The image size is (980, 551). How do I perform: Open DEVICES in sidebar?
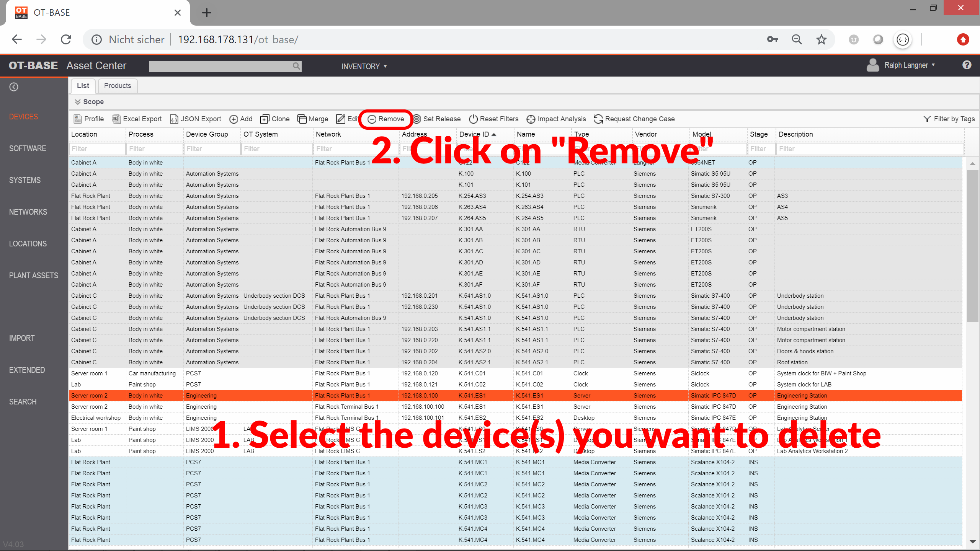[x=23, y=117]
